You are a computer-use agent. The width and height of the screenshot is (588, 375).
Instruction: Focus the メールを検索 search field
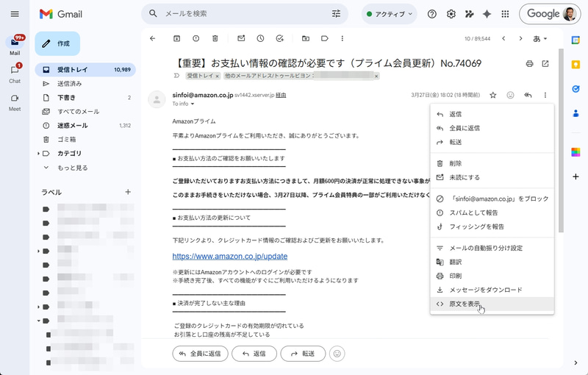244,14
